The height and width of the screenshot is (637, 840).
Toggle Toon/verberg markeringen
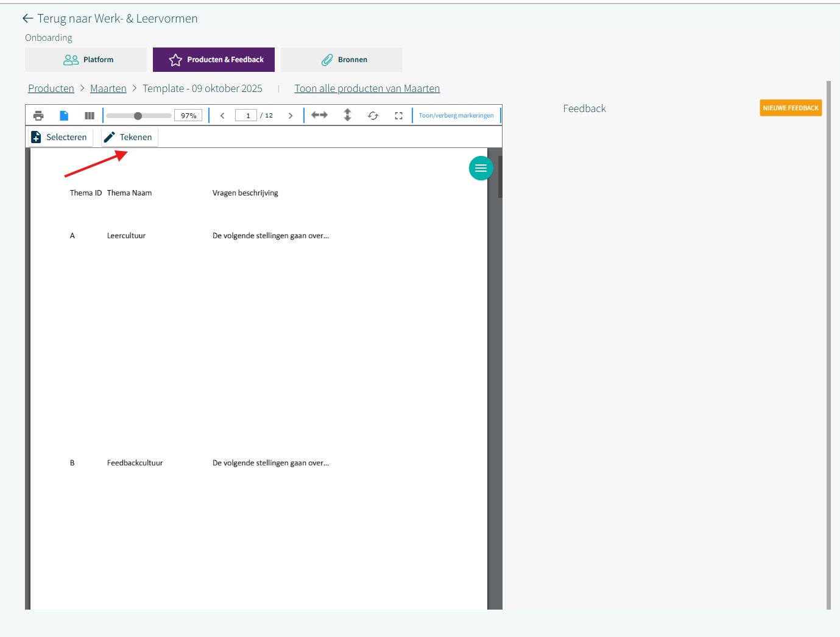[456, 116]
